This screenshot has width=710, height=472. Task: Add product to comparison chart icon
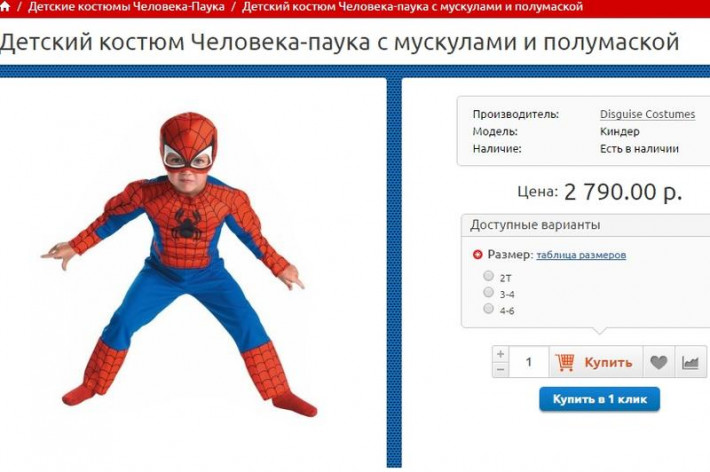pyautogui.click(x=691, y=362)
